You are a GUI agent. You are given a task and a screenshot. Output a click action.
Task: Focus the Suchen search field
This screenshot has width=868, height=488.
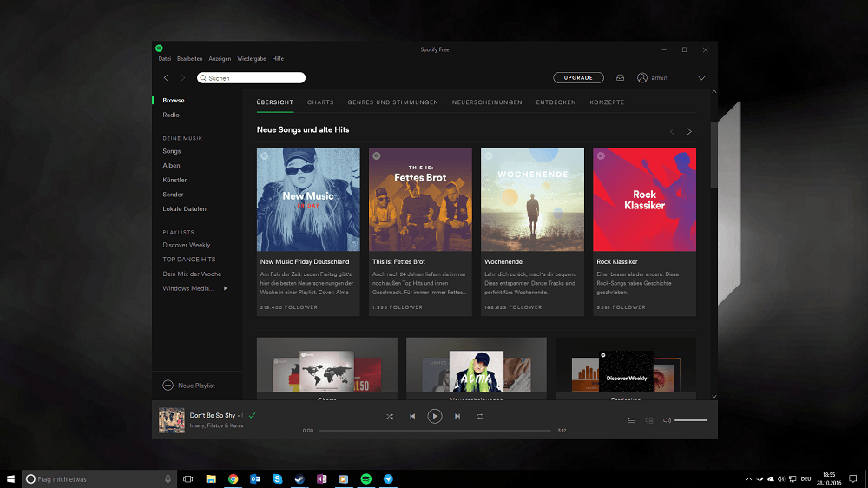tap(252, 78)
